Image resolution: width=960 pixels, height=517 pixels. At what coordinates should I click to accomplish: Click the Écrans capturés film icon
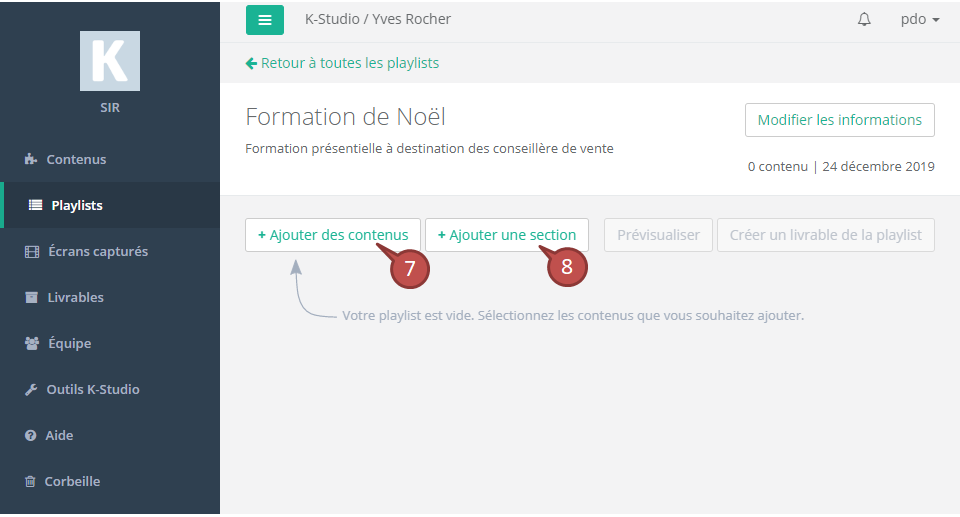point(31,251)
